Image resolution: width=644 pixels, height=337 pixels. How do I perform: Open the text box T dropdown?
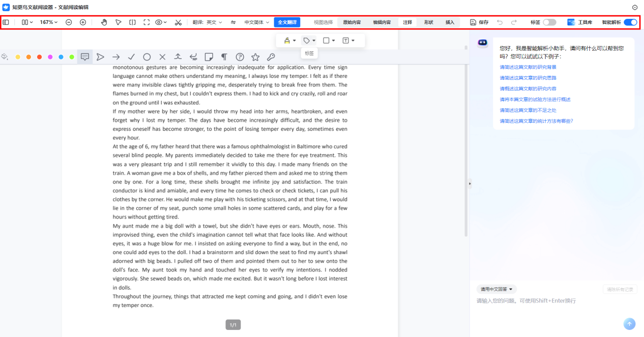[348, 40]
